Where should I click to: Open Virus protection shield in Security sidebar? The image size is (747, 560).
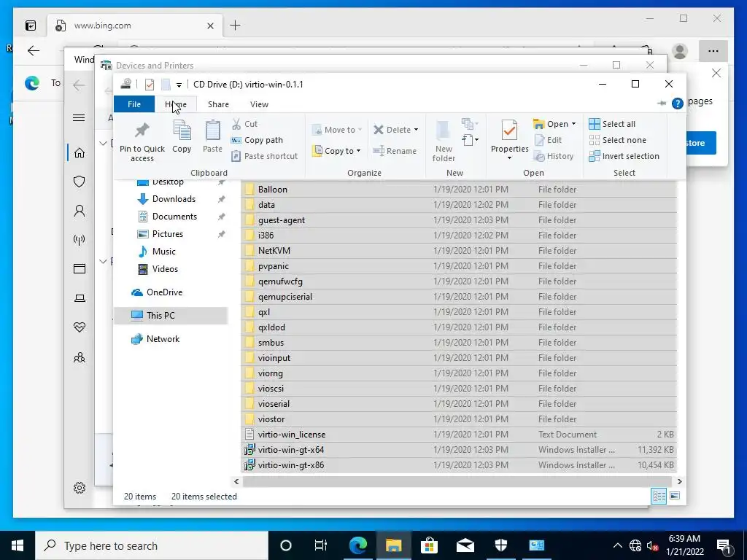[80, 182]
